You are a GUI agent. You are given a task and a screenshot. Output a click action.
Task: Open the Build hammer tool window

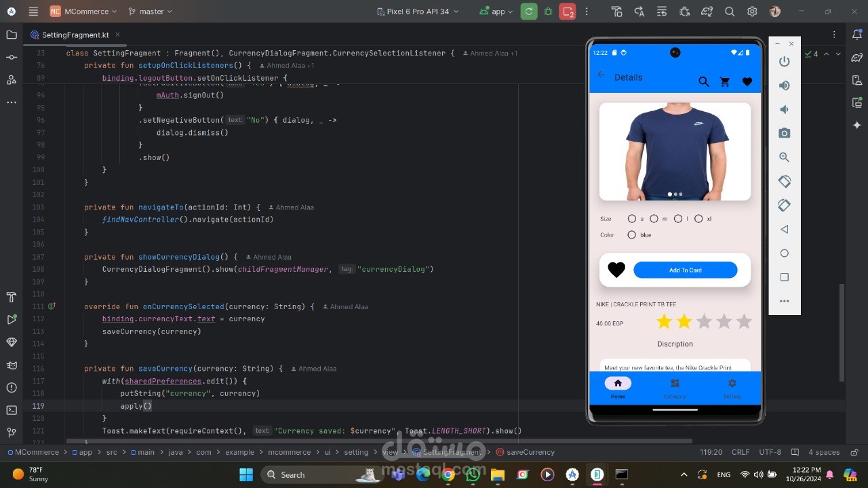(x=12, y=298)
